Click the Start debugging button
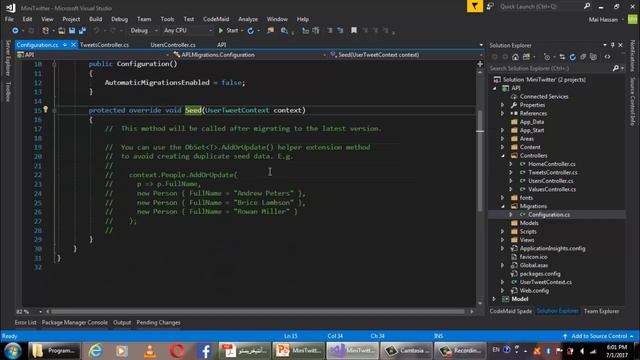 click(x=228, y=31)
